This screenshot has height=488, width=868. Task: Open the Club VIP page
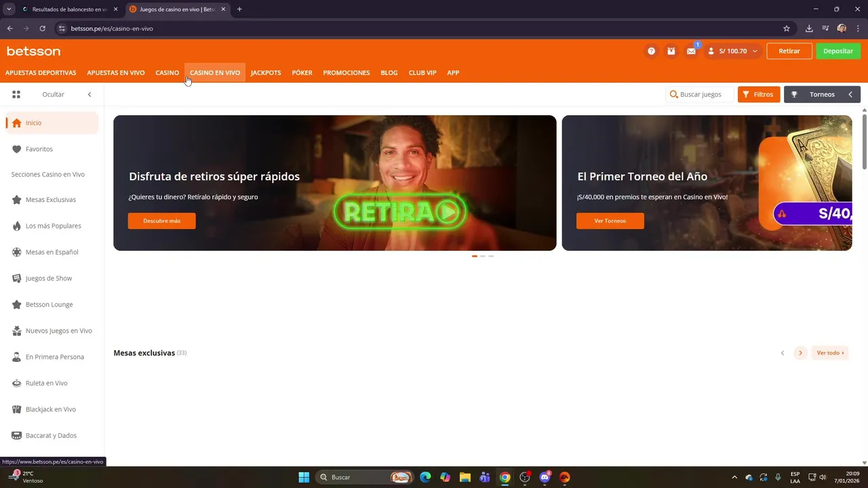pyautogui.click(x=422, y=73)
